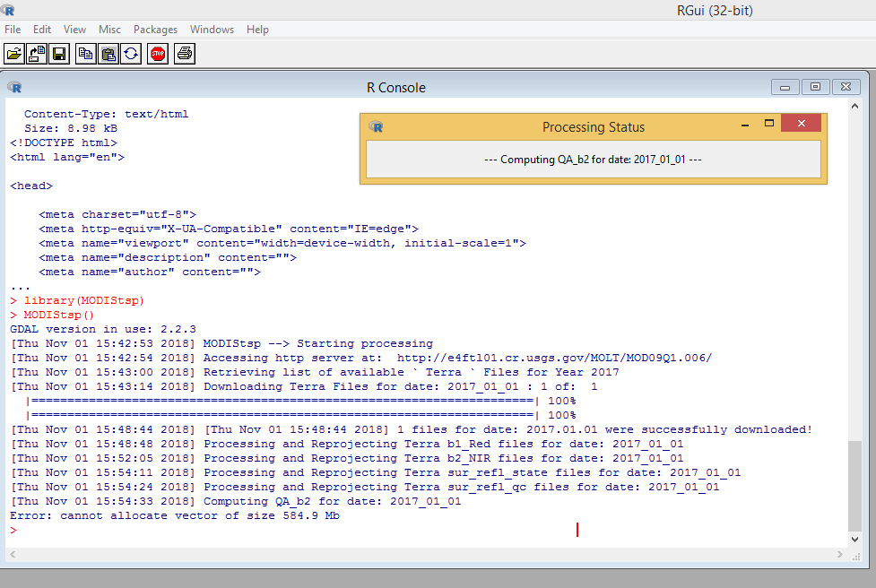Use the copy-and-paste toolbar icon
Viewport: 876px width, 588px height.
[131, 53]
